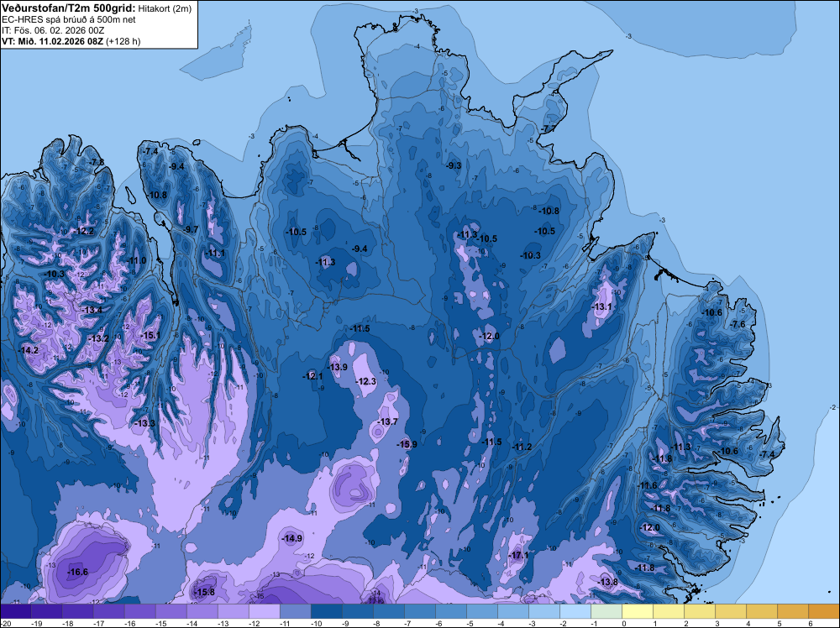Click the -13.9 temperature value
This screenshot has height=628, width=840.
pyautogui.click(x=338, y=367)
